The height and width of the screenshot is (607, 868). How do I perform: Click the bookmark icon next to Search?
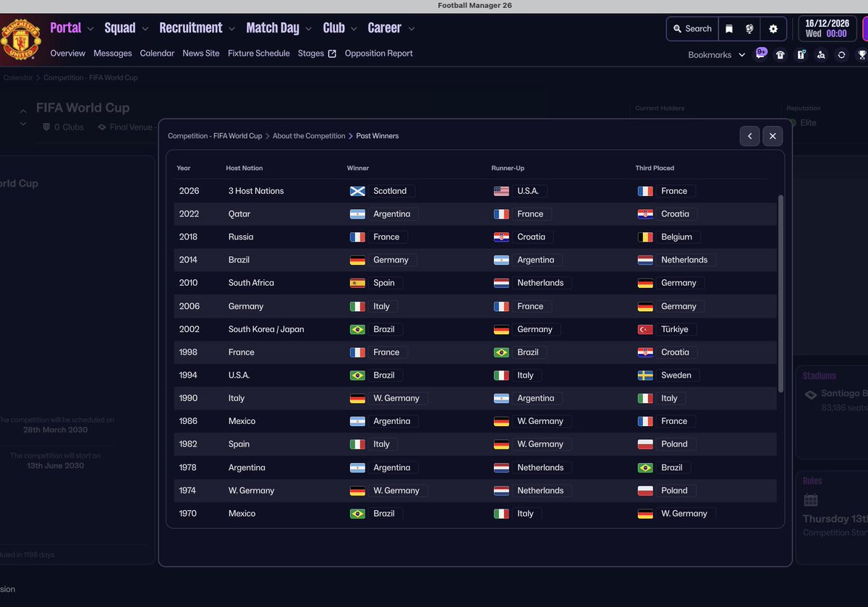(x=729, y=29)
